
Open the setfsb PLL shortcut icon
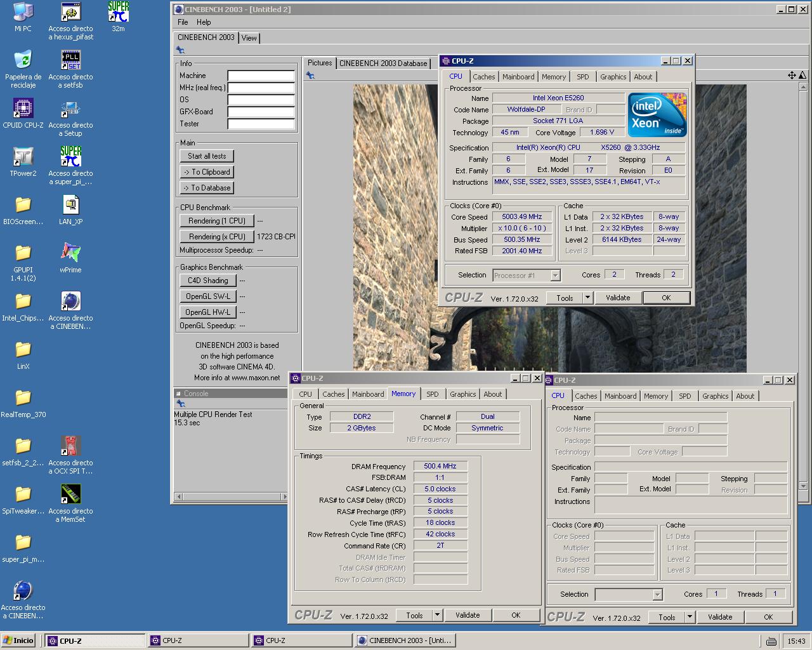click(70, 60)
